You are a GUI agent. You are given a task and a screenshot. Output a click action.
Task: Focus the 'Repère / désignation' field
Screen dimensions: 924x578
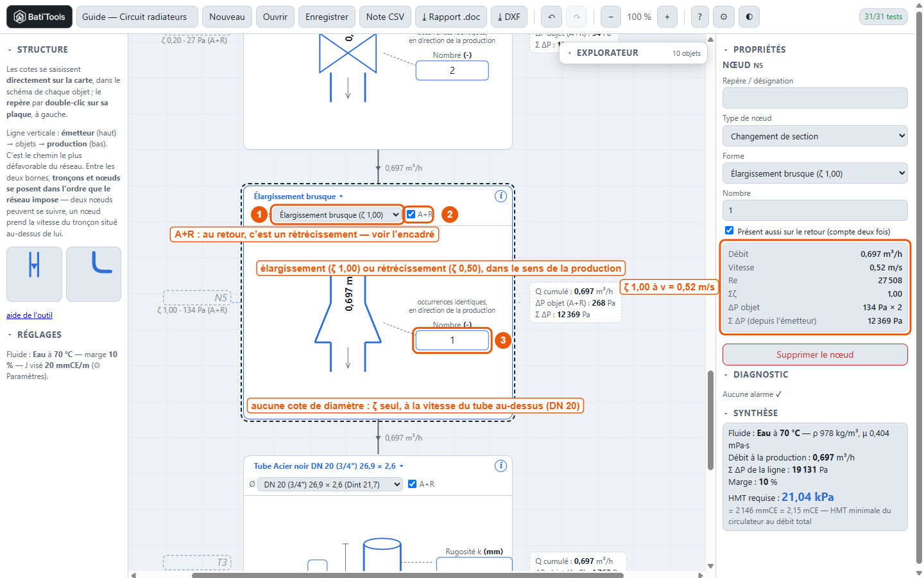(815, 98)
